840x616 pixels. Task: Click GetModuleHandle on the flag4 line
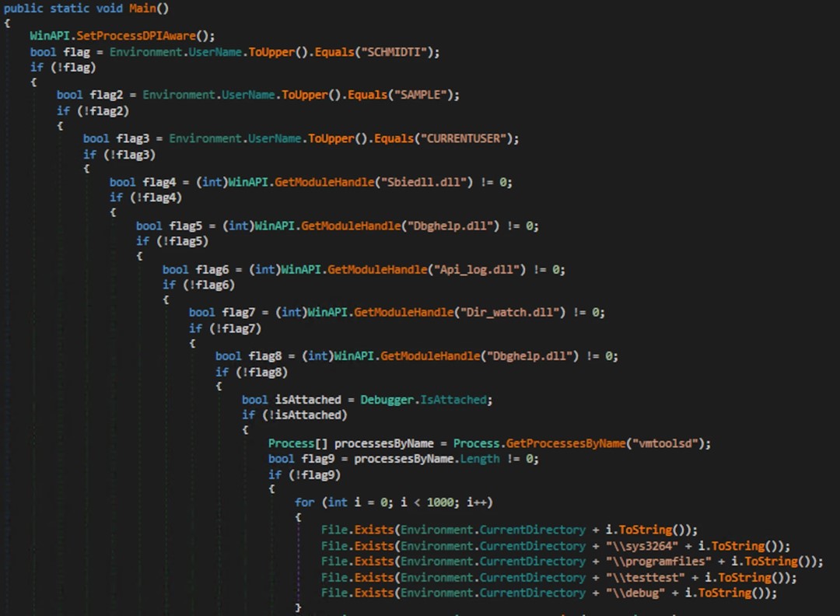(324, 182)
